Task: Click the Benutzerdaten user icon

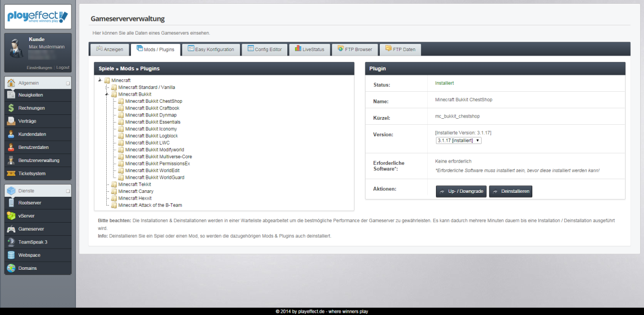Action: [x=11, y=147]
